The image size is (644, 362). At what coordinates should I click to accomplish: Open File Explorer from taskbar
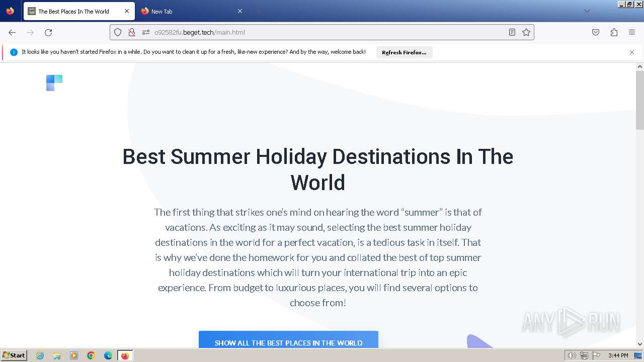pos(57,355)
